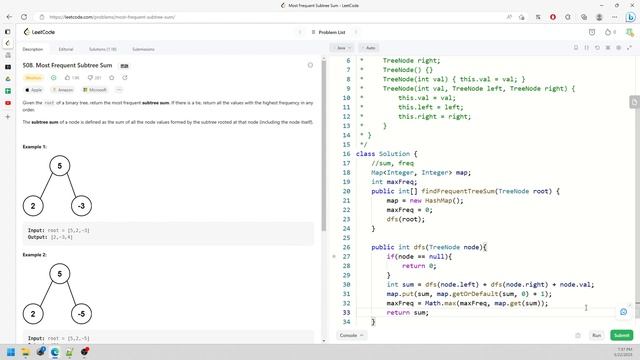Click the icon left of Run

point(578,335)
